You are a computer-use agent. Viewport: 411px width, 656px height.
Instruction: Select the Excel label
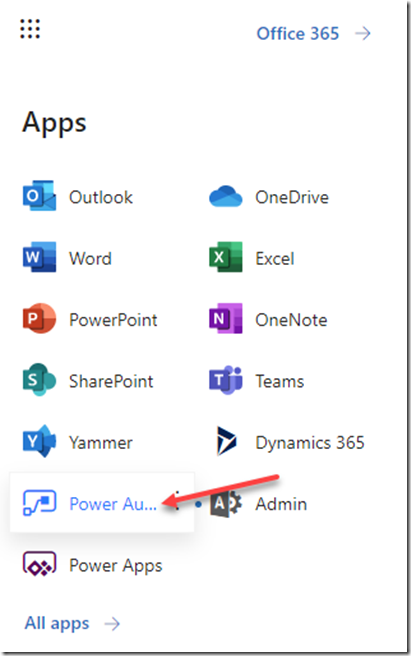tap(275, 259)
